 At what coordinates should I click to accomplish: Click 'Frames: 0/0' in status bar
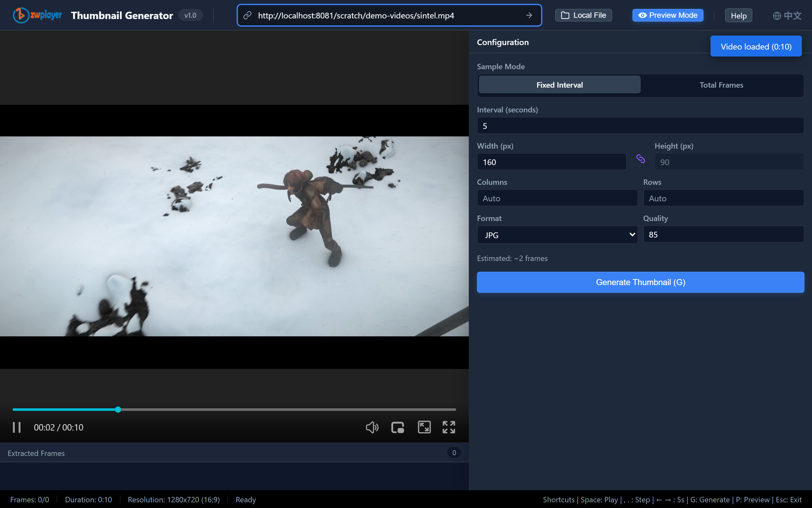tap(29, 500)
